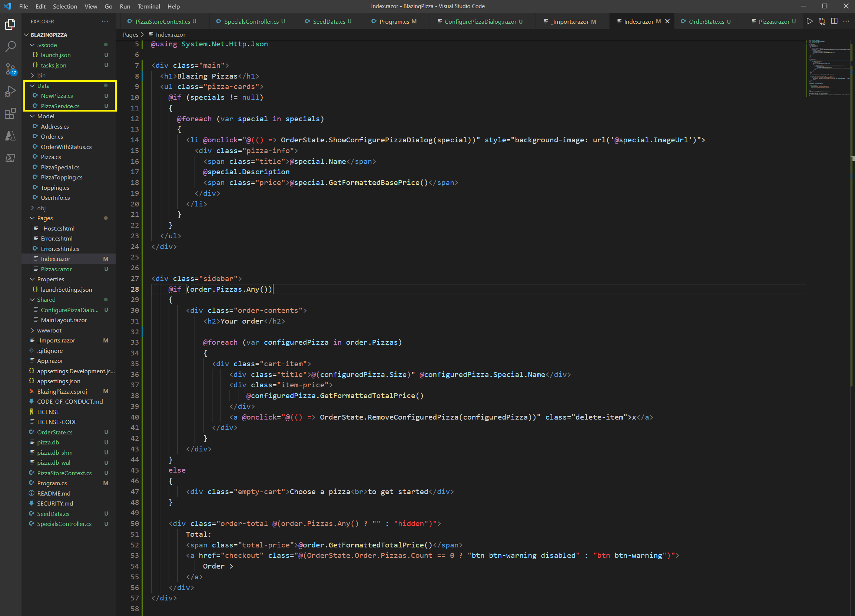Open PizzaService.cs in the explorer
This screenshot has height=616, width=855.
point(60,106)
